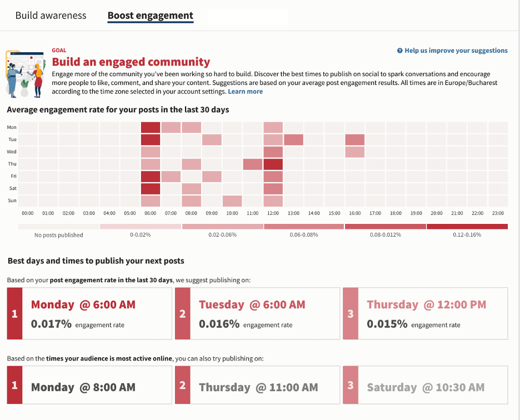Click the question mark help icon
Screen dimensions: 520x420
point(399,51)
